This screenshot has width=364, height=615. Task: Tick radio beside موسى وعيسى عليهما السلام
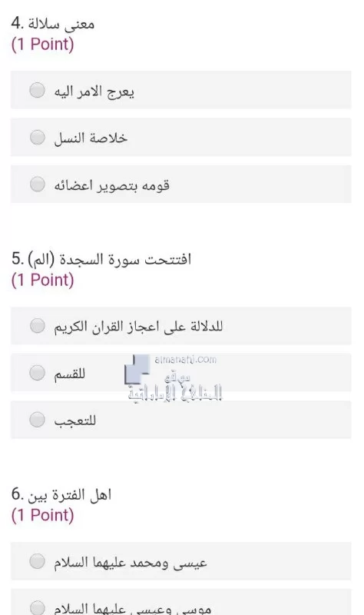pos(37,607)
